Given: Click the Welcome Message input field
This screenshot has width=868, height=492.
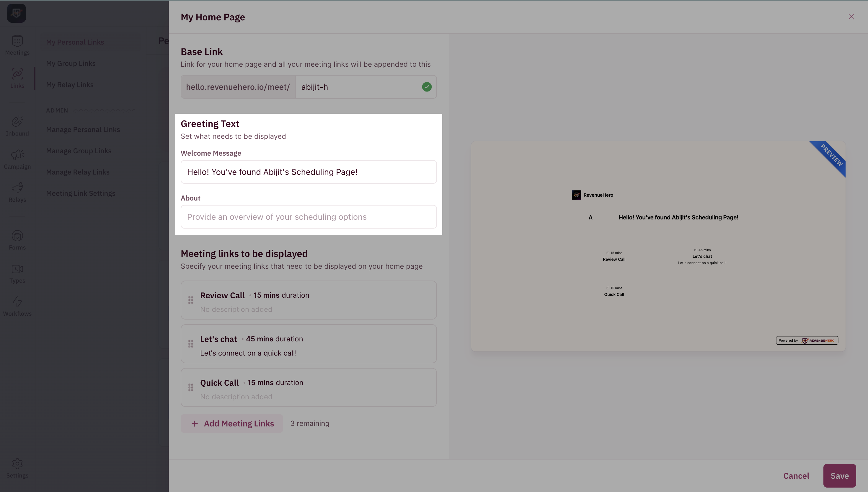Looking at the screenshot, I should 308,172.
